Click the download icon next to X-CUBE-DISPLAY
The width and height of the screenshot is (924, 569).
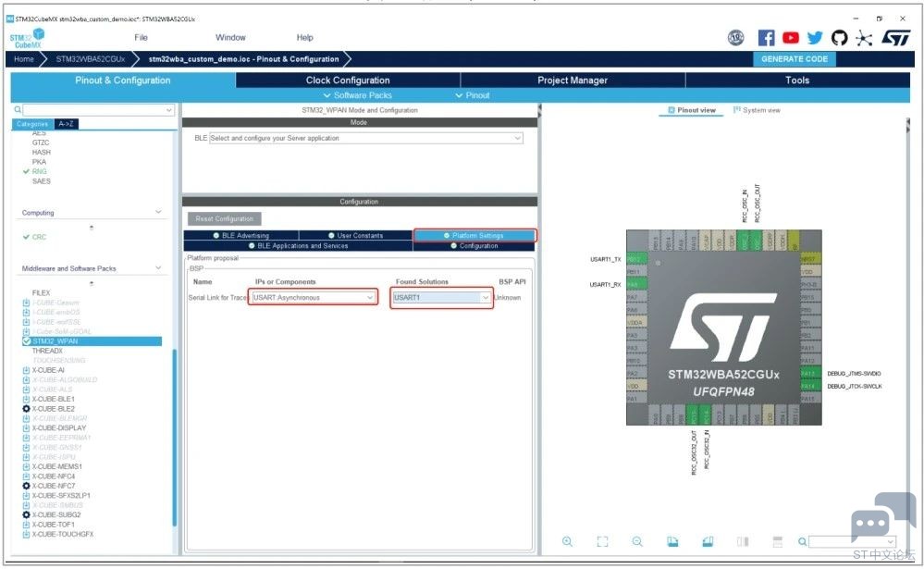[x=26, y=428]
